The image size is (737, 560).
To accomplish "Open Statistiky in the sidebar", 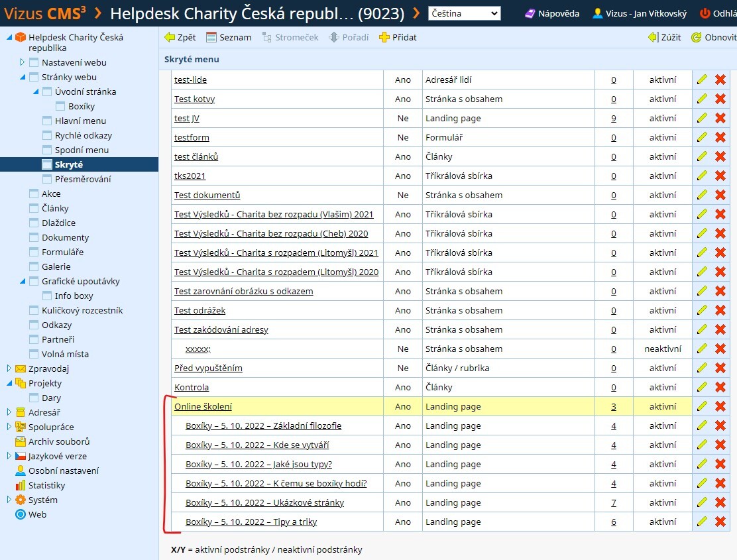I will pyautogui.click(x=46, y=485).
